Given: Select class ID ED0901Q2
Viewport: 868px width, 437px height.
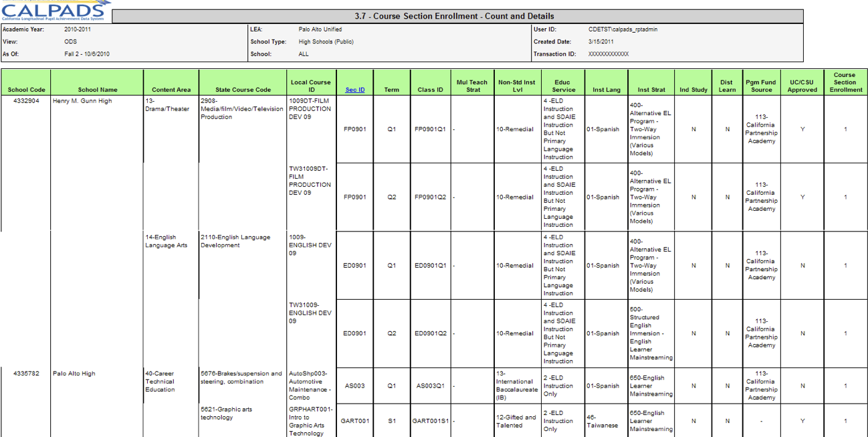Looking at the screenshot, I should (x=430, y=333).
